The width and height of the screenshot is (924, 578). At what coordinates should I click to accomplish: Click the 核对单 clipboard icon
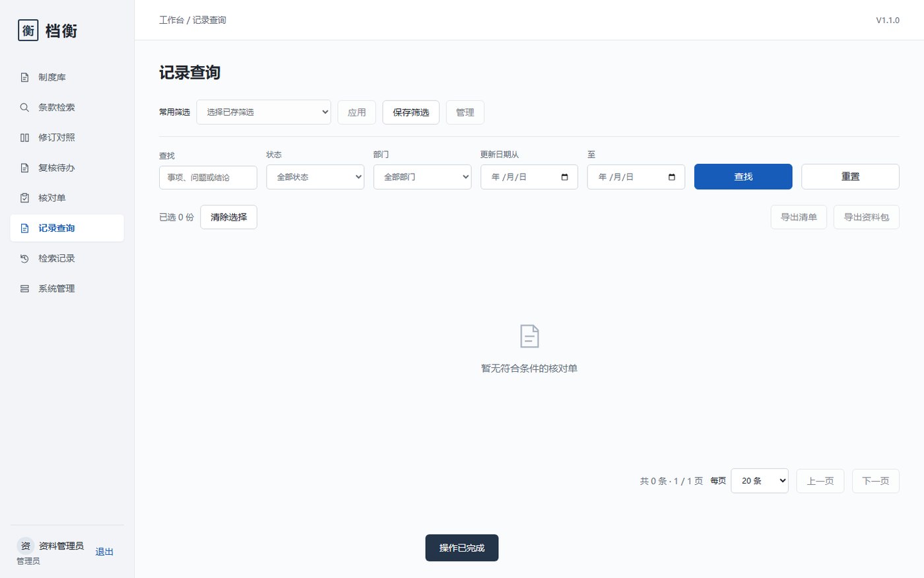(x=24, y=198)
